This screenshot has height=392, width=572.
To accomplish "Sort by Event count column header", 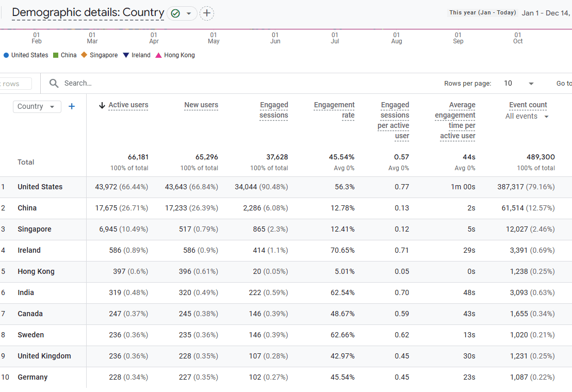I will [x=528, y=105].
